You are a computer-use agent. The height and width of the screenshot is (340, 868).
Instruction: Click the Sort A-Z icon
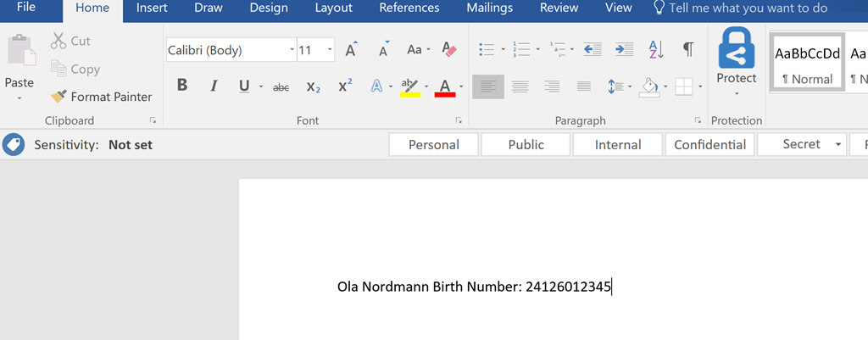(x=656, y=49)
